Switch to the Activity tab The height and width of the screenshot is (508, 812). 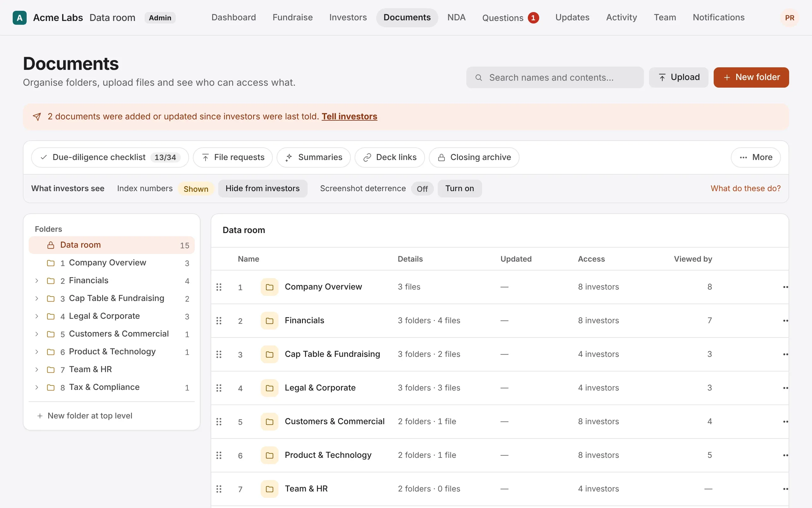pyautogui.click(x=621, y=17)
